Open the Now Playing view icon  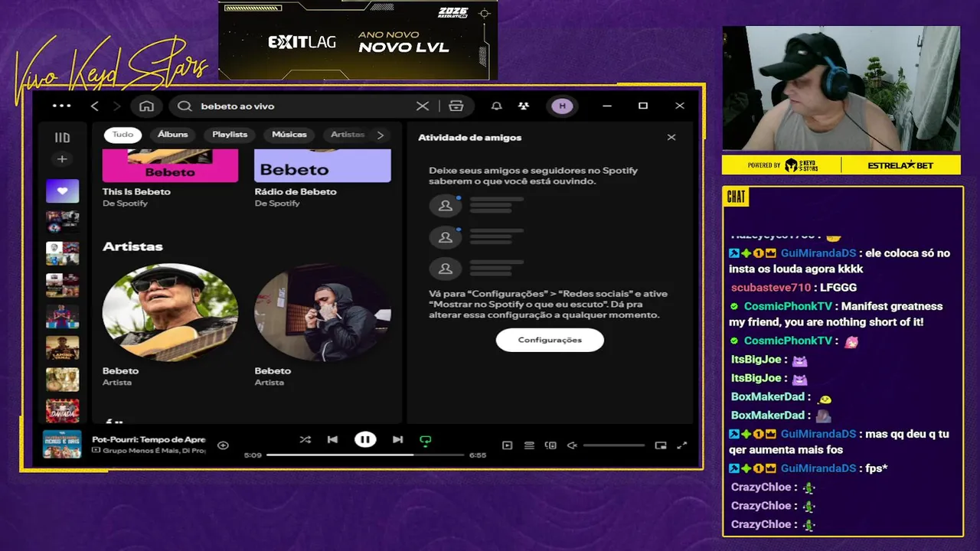pos(507,445)
